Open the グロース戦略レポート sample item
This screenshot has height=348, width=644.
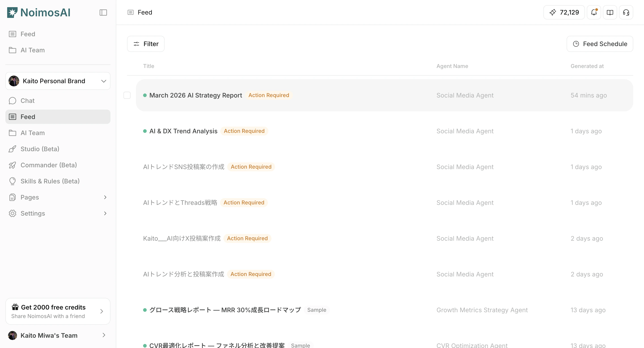(225, 310)
